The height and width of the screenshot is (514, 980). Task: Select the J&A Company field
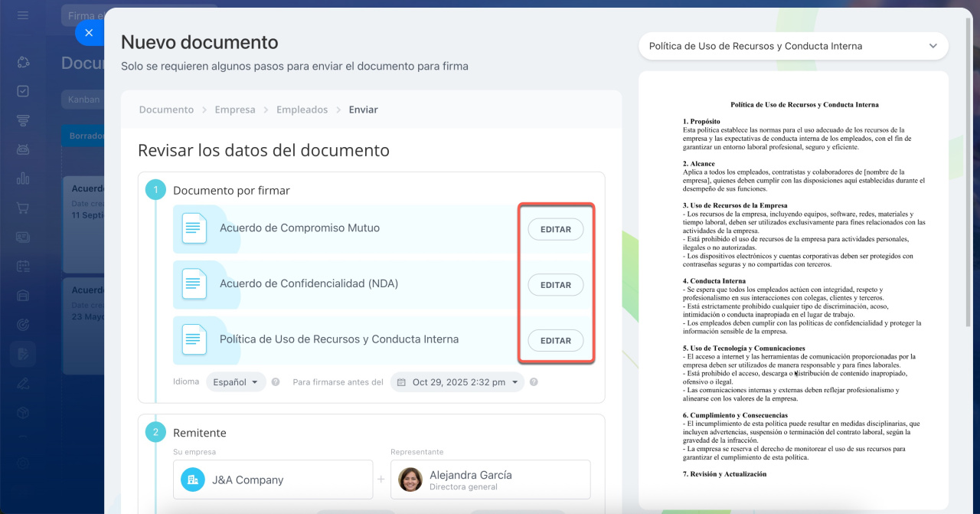[x=273, y=480]
